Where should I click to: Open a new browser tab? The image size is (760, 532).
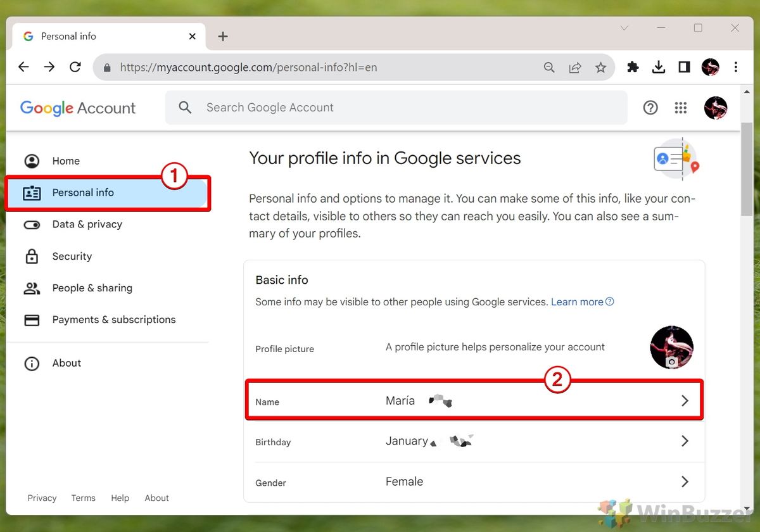coord(223,36)
